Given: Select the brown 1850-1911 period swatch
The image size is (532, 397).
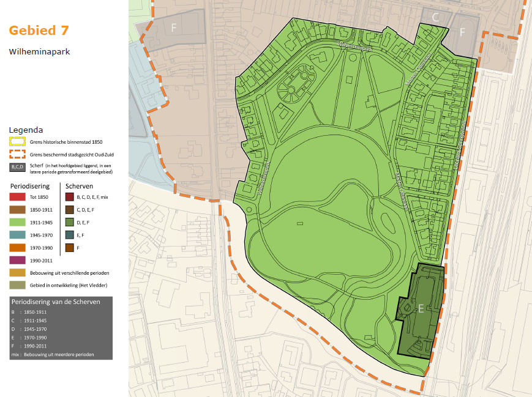Looking at the screenshot, I should [18, 210].
